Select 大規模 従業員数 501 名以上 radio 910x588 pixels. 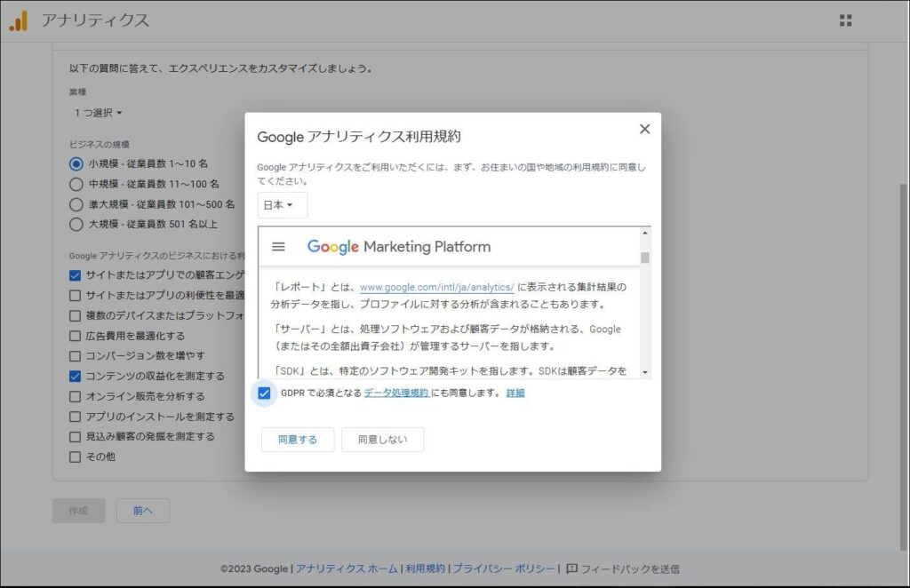(76, 225)
